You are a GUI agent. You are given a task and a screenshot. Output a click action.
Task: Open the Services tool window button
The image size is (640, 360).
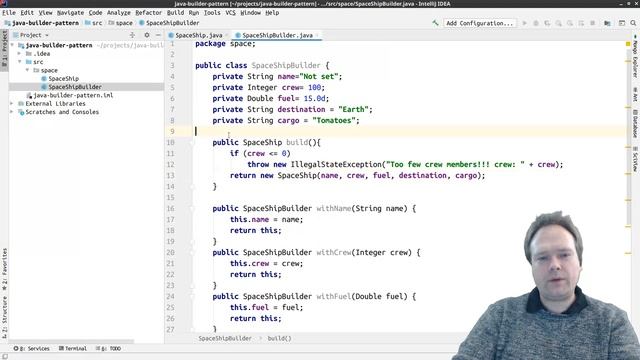pyautogui.click(x=32, y=349)
